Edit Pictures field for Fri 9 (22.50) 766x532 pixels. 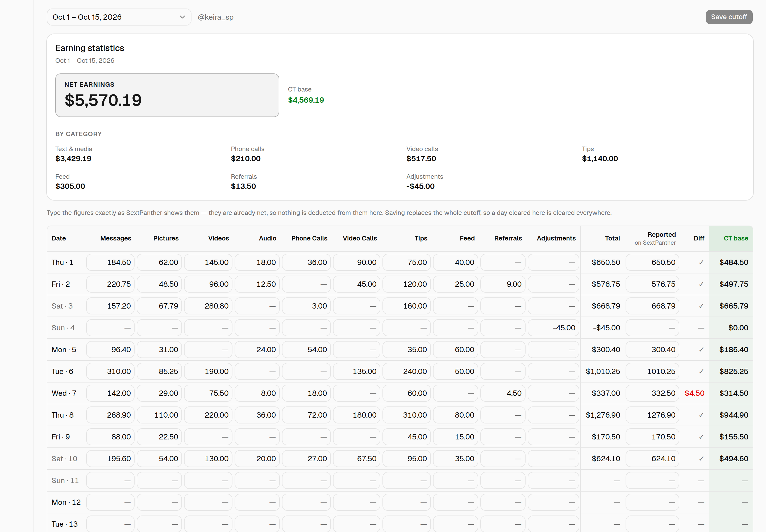click(x=159, y=437)
